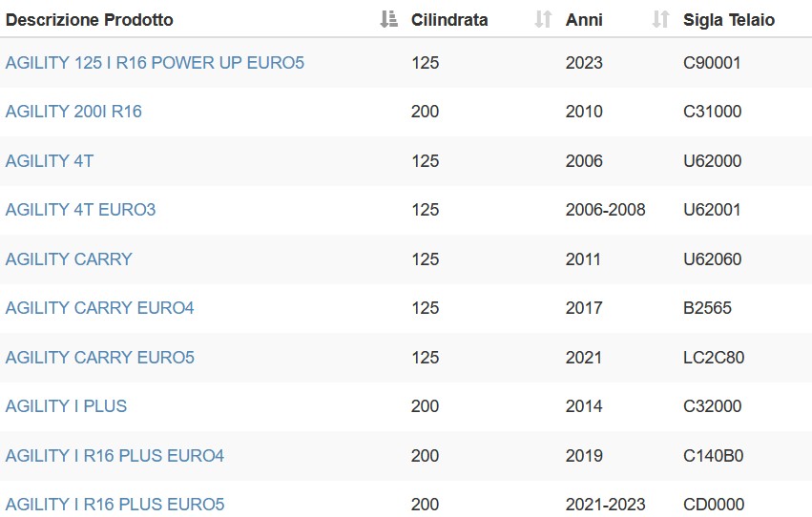Open the AGILITY 4T product link

point(50,161)
